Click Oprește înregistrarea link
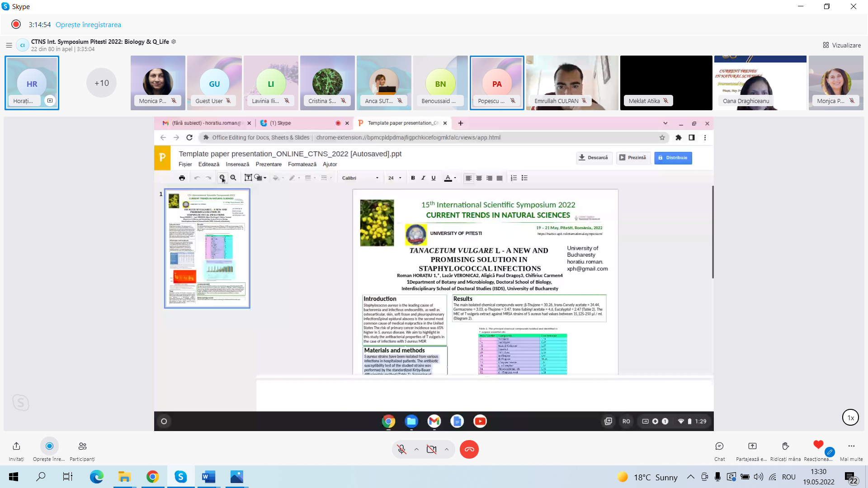The image size is (868, 488). 88,25
